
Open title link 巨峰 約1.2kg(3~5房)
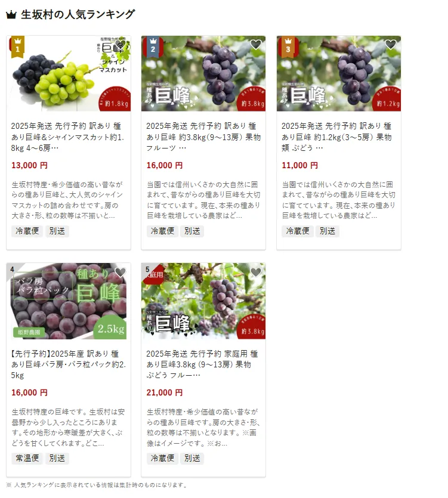(x=337, y=137)
